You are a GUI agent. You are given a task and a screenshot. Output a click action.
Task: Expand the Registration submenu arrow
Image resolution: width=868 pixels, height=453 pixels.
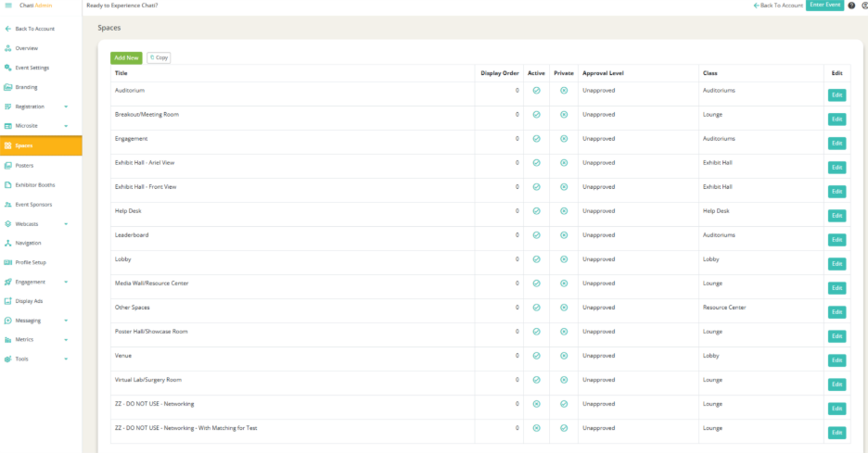(x=66, y=107)
